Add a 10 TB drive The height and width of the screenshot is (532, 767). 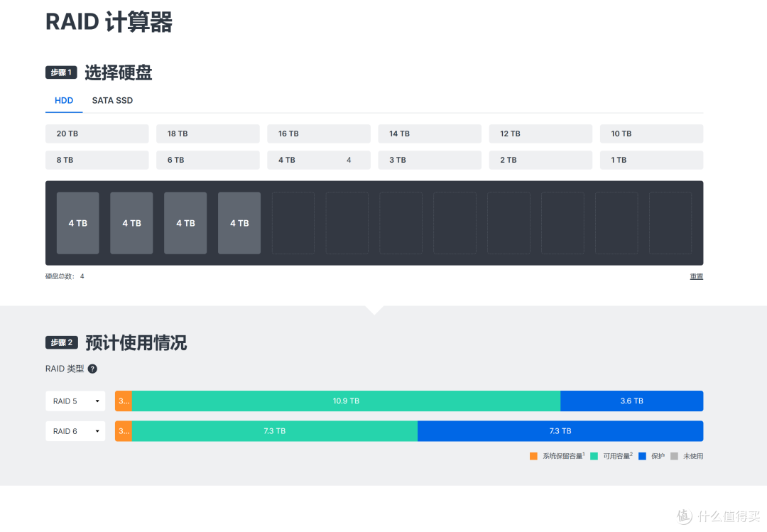651,134
